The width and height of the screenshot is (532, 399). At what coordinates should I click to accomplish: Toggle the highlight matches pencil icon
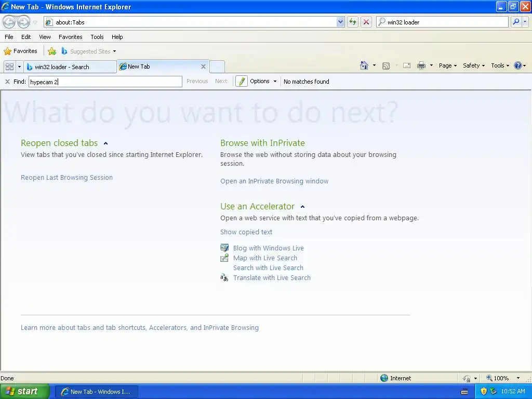(x=241, y=82)
